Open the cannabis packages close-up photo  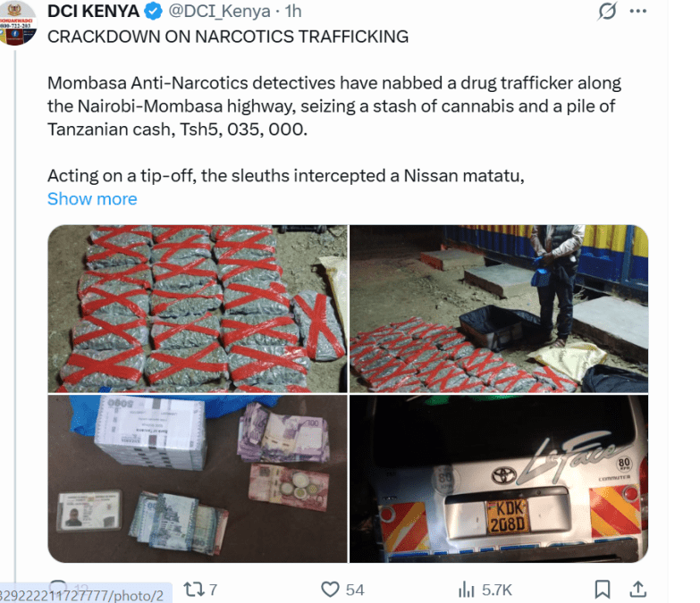coord(198,308)
